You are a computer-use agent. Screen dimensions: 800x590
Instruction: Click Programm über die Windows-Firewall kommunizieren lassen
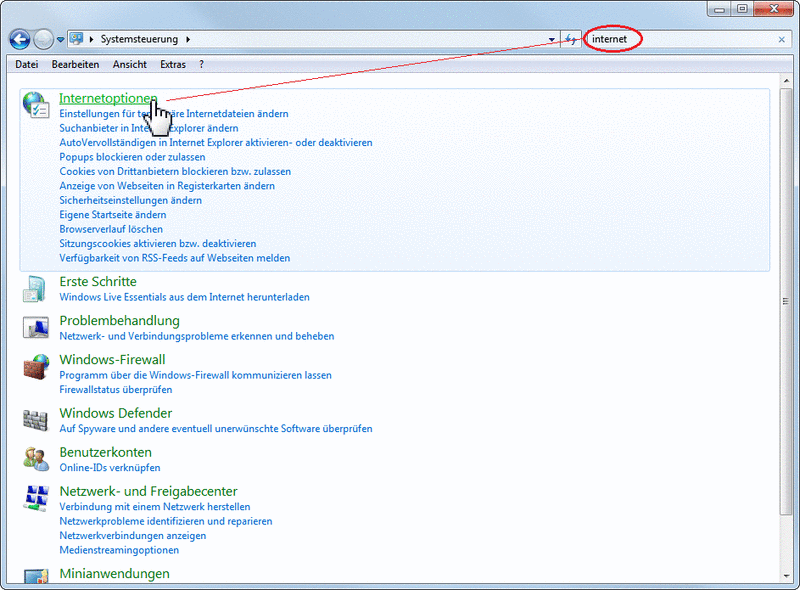pyautogui.click(x=195, y=375)
